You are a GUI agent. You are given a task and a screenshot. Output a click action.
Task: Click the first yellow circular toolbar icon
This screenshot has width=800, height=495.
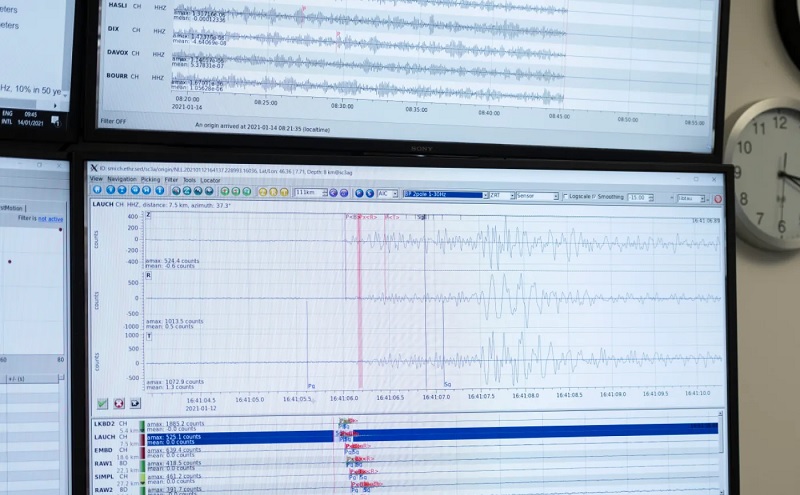click(263, 192)
